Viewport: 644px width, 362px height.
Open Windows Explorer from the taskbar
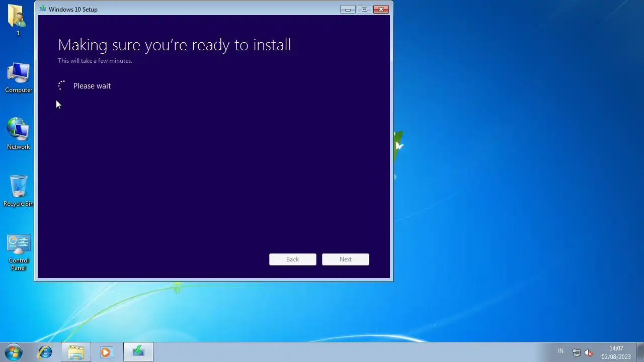[76, 352]
